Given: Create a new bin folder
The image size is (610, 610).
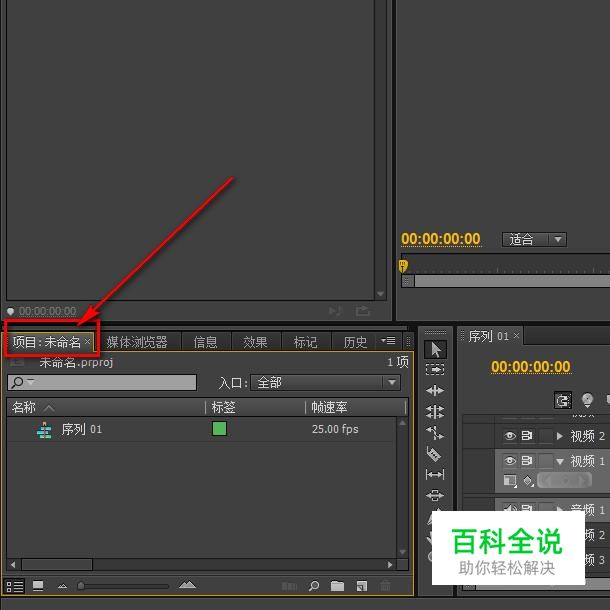Looking at the screenshot, I should [x=337, y=586].
